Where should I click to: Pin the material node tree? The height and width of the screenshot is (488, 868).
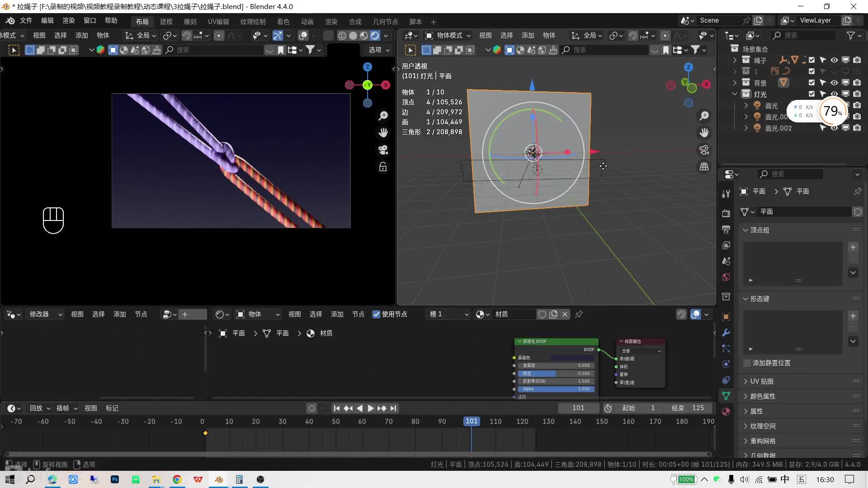coord(579,314)
